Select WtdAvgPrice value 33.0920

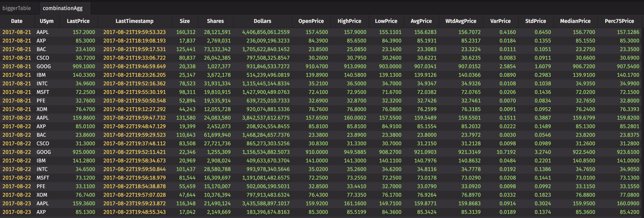(471, 186)
